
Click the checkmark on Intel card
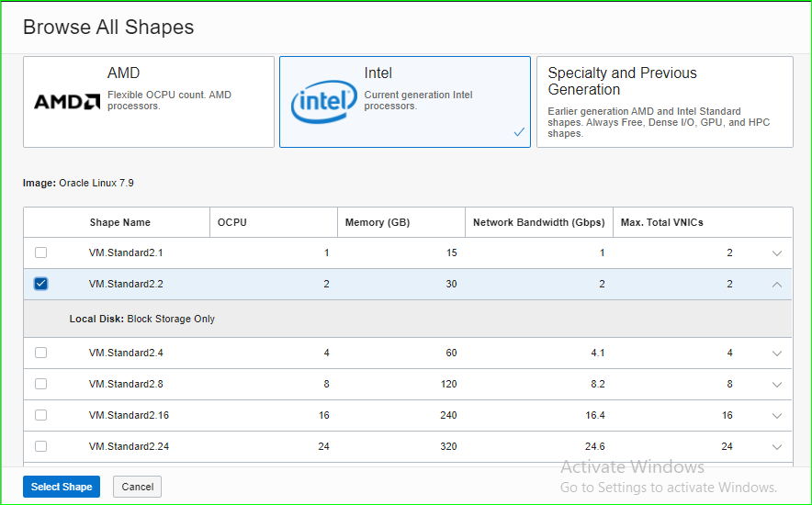pyautogui.click(x=519, y=132)
